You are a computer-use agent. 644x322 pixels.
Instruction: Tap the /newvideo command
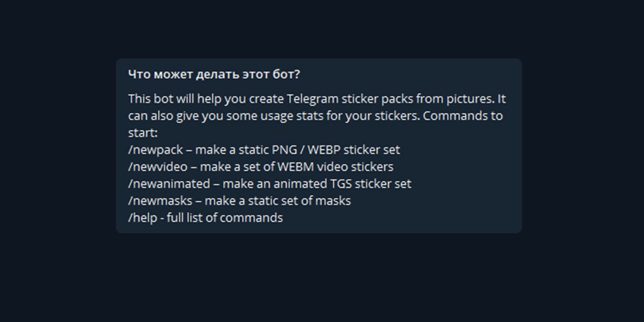pos(158,167)
